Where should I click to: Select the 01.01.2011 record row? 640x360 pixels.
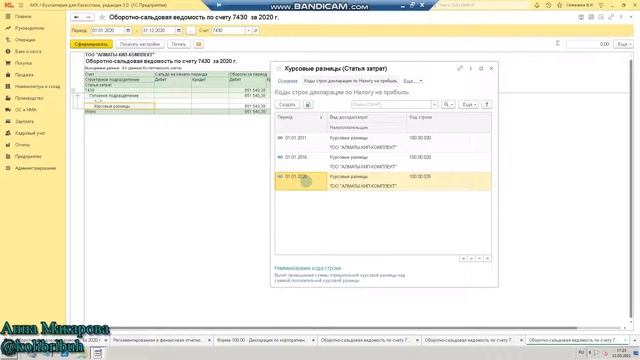pos(383,143)
